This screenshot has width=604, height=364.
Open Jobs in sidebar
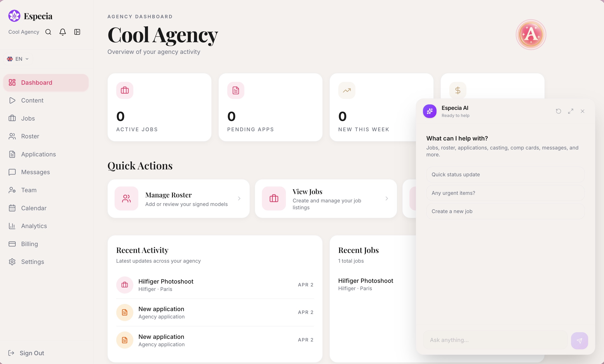pos(46,118)
